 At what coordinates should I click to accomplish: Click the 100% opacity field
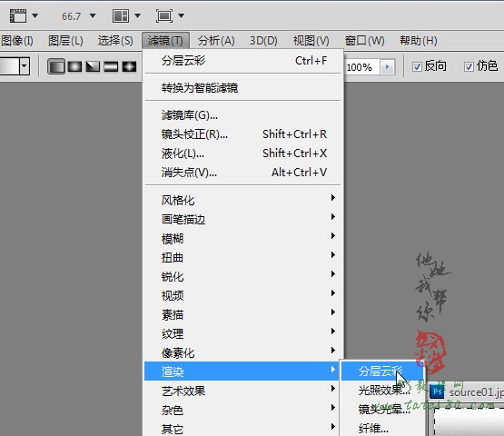click(361, 67)
